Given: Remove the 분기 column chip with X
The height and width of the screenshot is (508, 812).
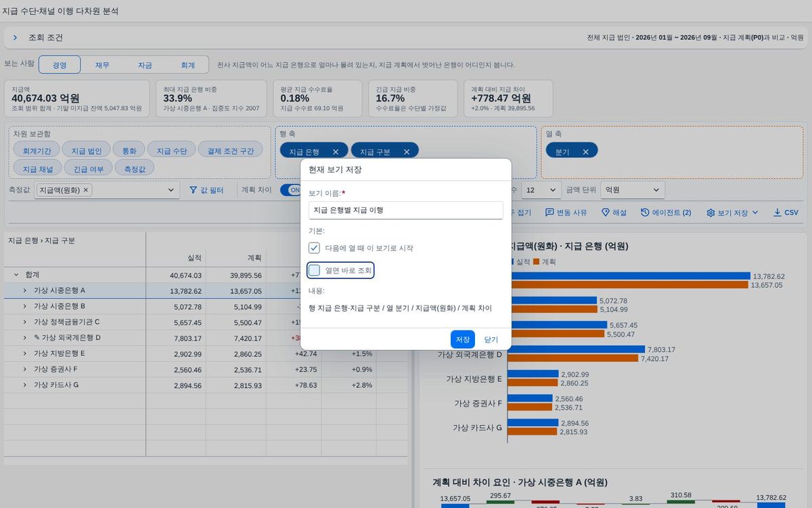Looking at the screenshot, I should tap(585, 152).
